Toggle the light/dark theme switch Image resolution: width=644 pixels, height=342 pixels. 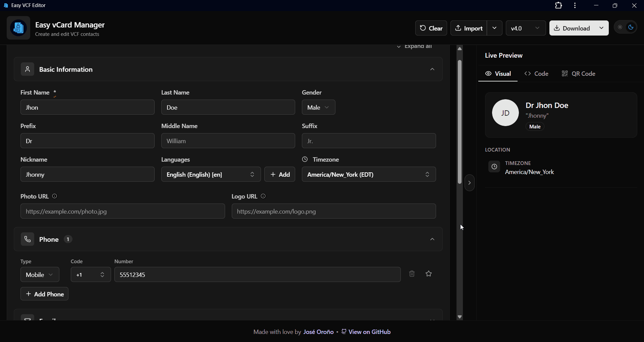[x=626, y=27]
